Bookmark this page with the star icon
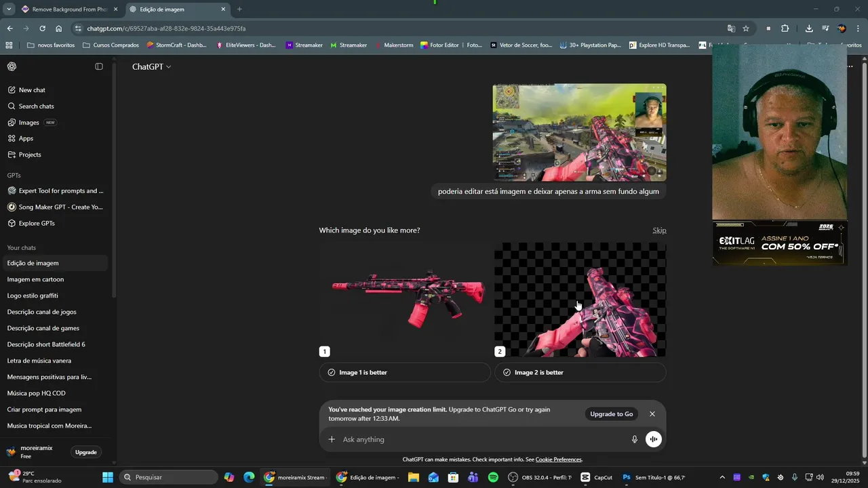 [746, 28]
